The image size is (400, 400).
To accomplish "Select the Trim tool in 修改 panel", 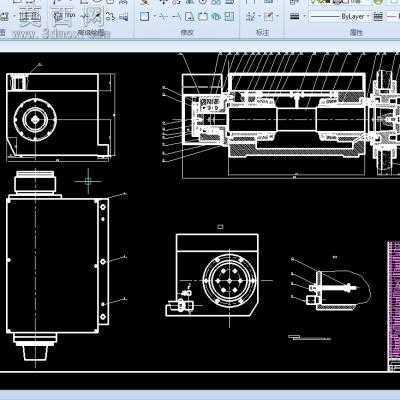I will coord(163,16).
